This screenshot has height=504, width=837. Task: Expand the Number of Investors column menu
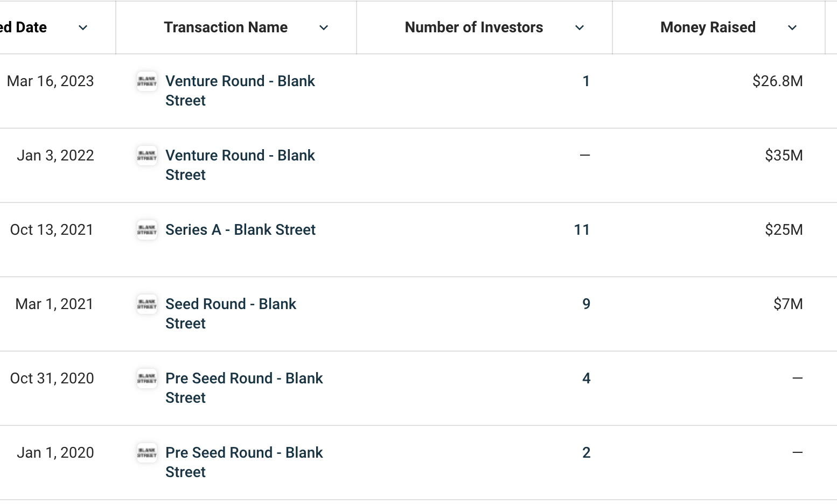pyautogui.click(x=580, y=28)
